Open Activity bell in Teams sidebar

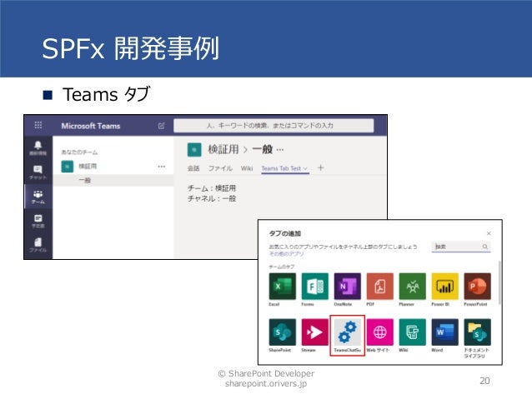click(x=38, y=148)
